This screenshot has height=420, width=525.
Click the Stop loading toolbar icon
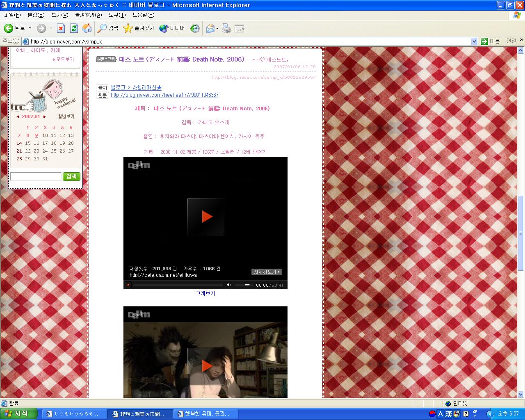pos(61,28)
